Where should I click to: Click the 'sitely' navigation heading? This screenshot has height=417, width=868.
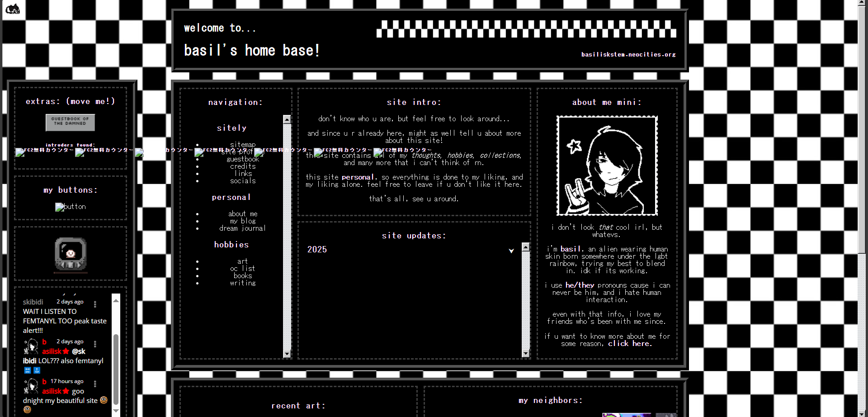[231, 128]
